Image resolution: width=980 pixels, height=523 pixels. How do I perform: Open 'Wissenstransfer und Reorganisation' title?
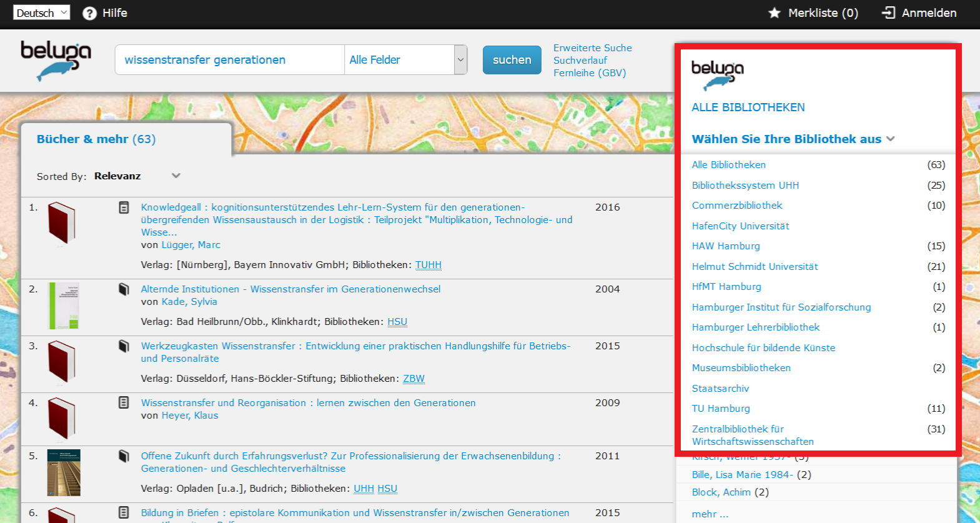click(x=308, y=403)
